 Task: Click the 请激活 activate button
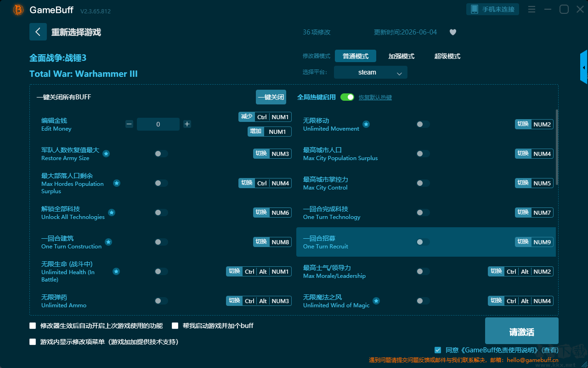click(x=522, y=331)
